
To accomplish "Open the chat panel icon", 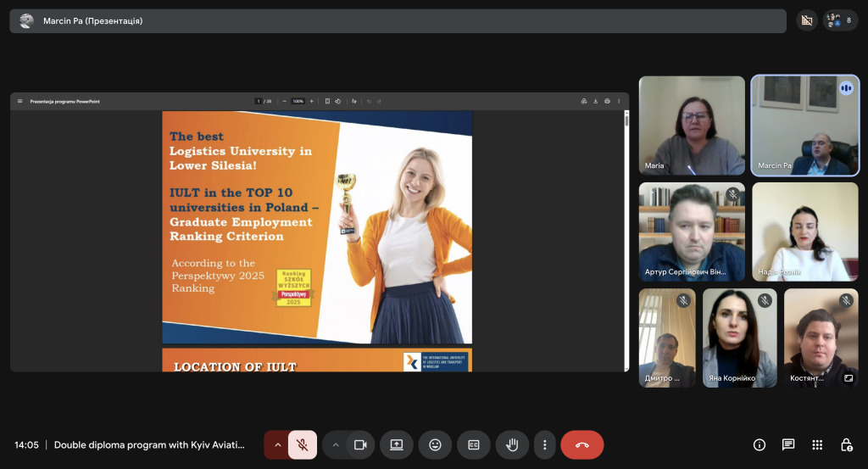I will click(788, 444).
